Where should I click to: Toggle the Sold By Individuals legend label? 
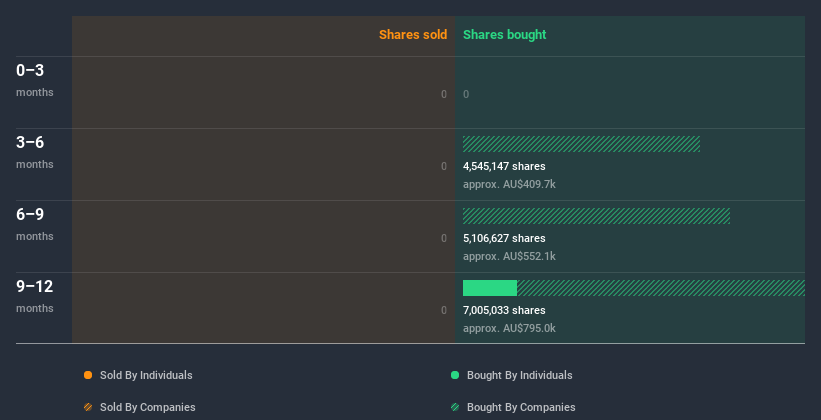click(x=146, y=375)
